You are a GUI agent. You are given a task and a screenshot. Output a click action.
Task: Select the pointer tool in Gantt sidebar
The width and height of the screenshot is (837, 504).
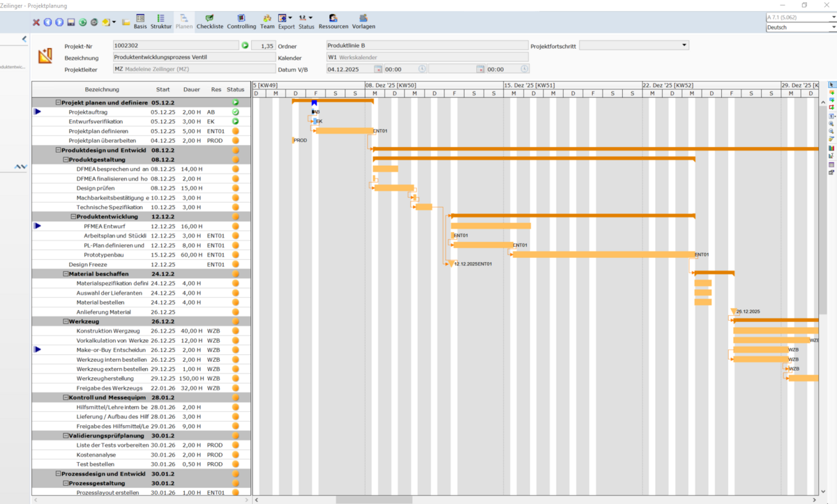pos(831,84)
